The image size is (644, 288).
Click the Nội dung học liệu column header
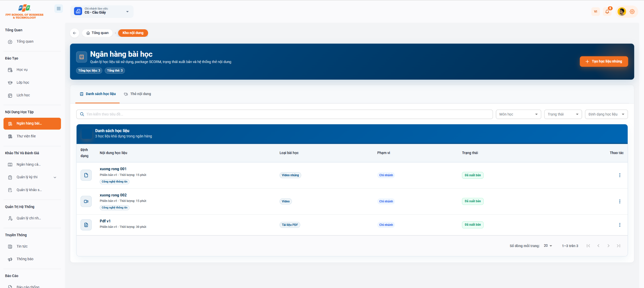tap(114, 153)
